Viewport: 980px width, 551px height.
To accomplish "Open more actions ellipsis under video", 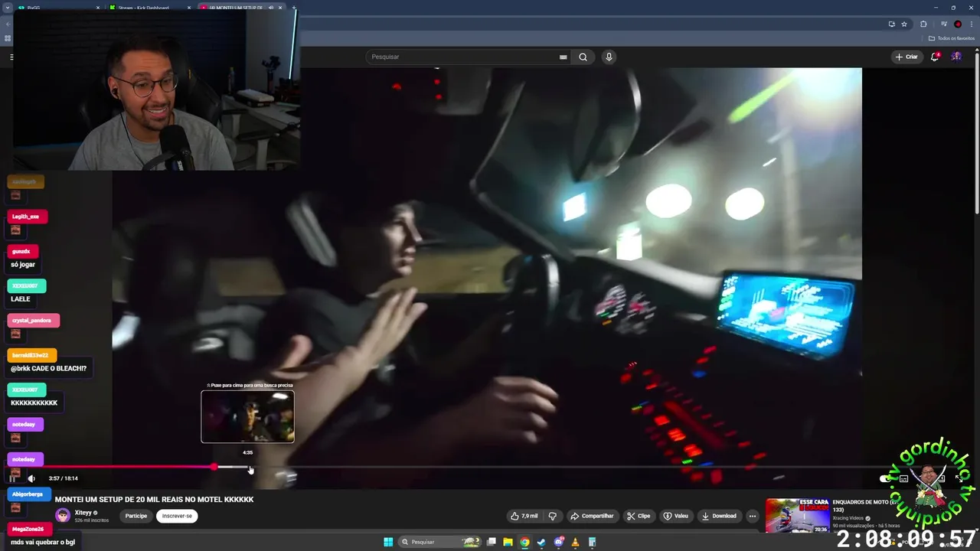I will coord(753,516).
